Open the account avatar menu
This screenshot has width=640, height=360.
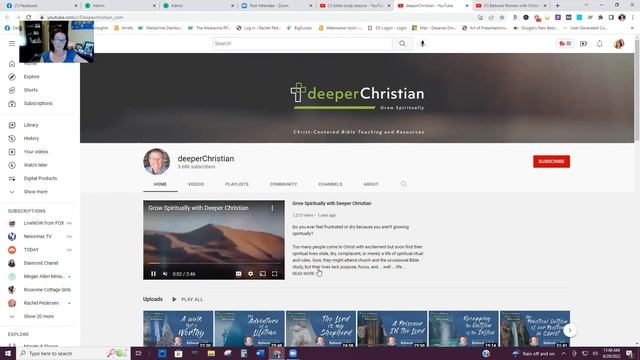[619, 44]
